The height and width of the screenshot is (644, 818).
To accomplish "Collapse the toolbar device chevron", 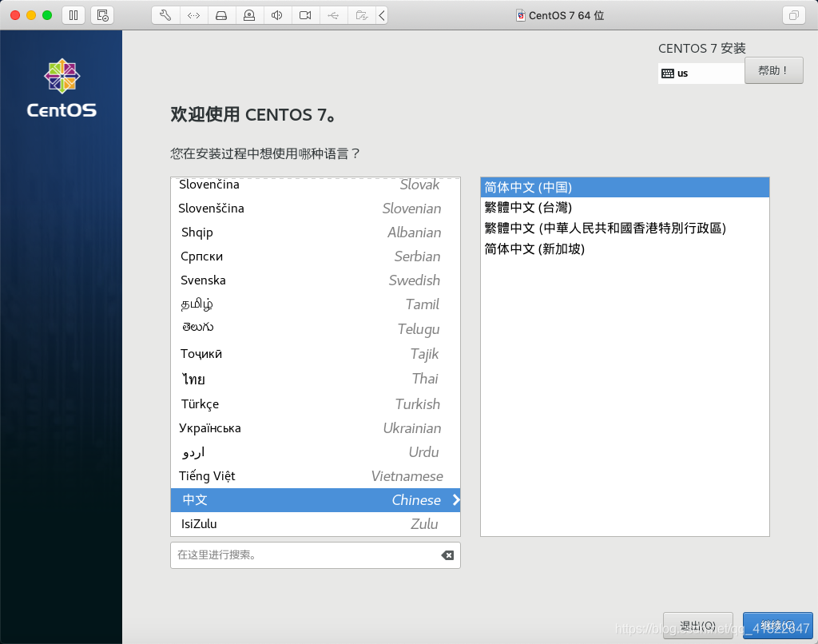I will (382, 15).
